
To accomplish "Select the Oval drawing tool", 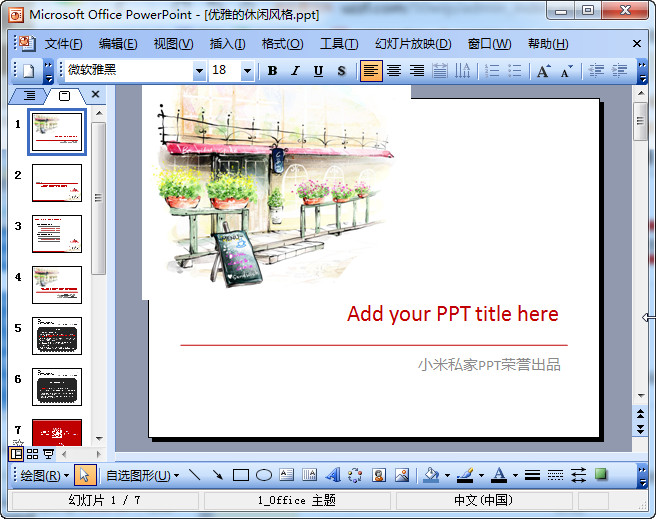I will coord(264,475).
